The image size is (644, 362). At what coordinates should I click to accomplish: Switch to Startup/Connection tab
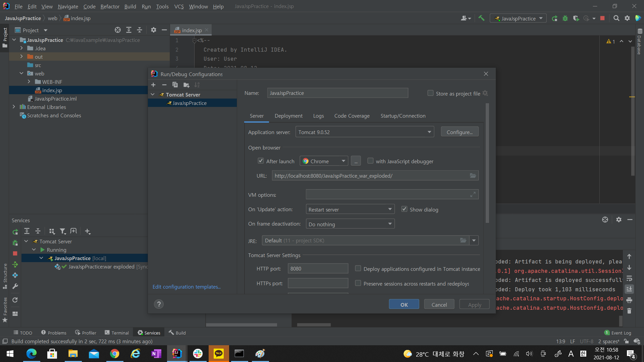(403, 116)
